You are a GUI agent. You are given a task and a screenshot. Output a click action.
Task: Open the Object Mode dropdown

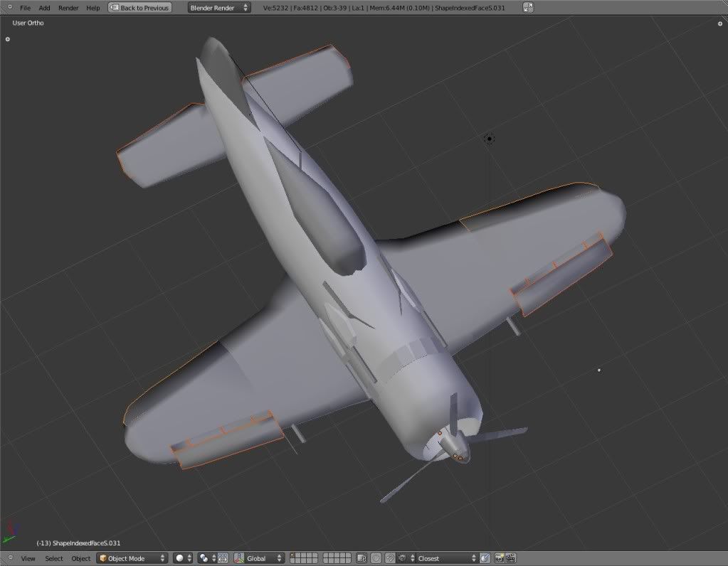click(x=132, y=558)
